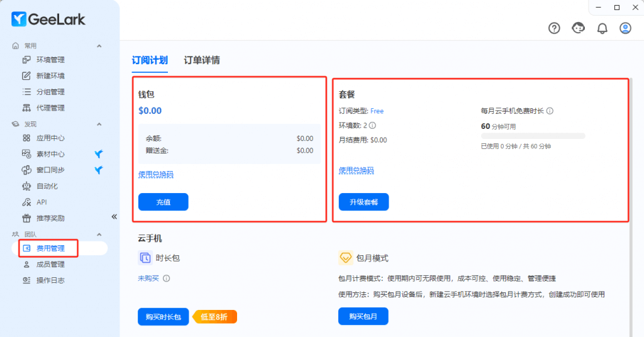The height and width of the screenshot is (337, 644).
Task: Click the 升级套餐 button
Action: tap(364, 202)
